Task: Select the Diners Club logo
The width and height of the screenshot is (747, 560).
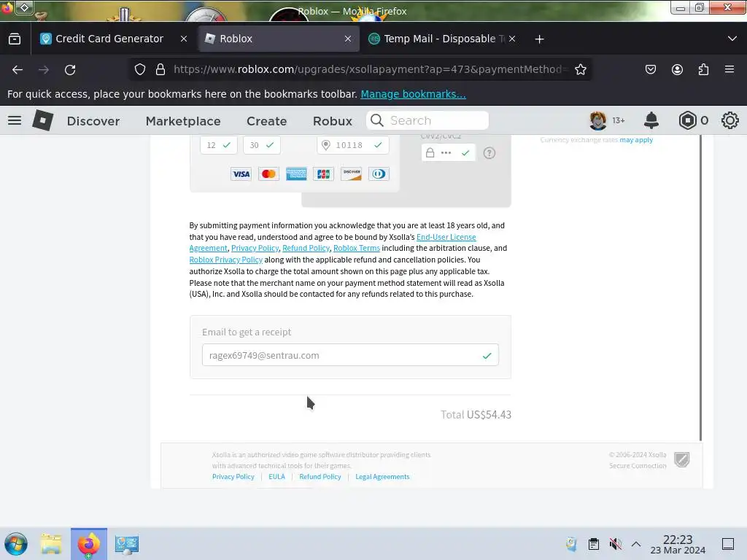Action: point(379,174)
